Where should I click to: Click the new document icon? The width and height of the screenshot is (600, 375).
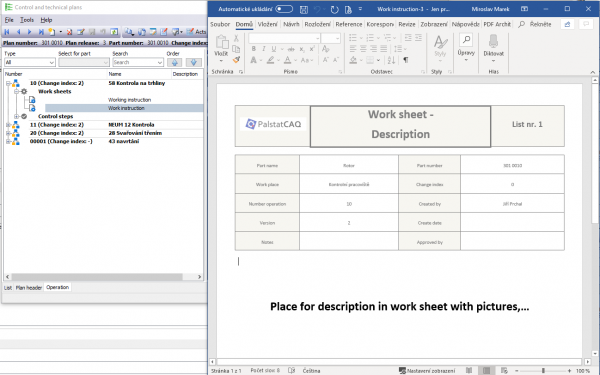(52, 32)
